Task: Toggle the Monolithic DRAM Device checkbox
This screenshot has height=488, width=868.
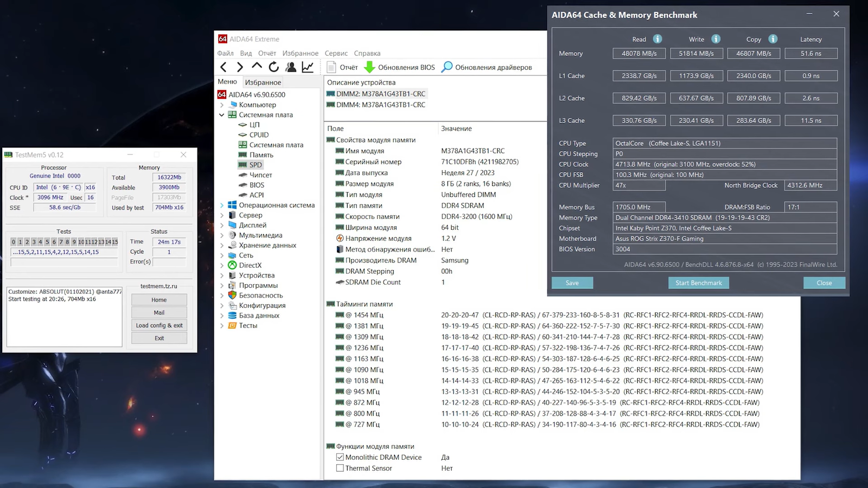Action: pos(340,457)
